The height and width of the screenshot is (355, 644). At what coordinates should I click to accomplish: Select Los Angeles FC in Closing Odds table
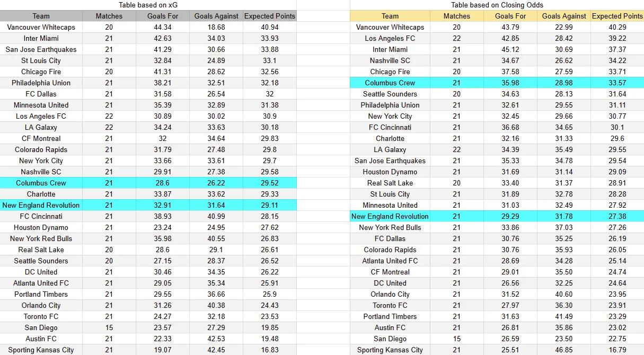click(390, 38)
